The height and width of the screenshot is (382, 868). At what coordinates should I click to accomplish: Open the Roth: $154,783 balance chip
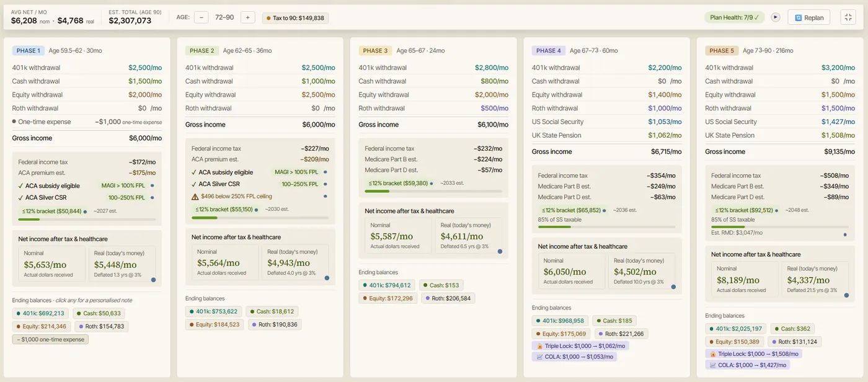pos(102,326)
